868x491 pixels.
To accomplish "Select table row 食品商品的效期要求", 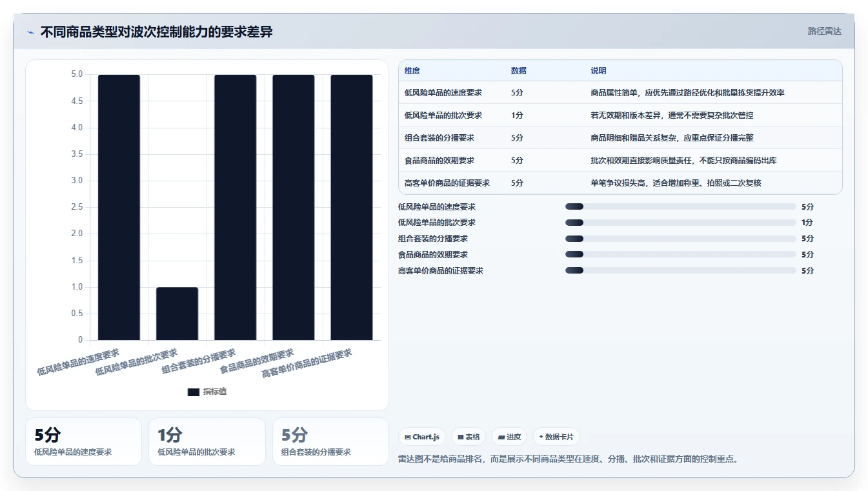I will coord(620,161).
